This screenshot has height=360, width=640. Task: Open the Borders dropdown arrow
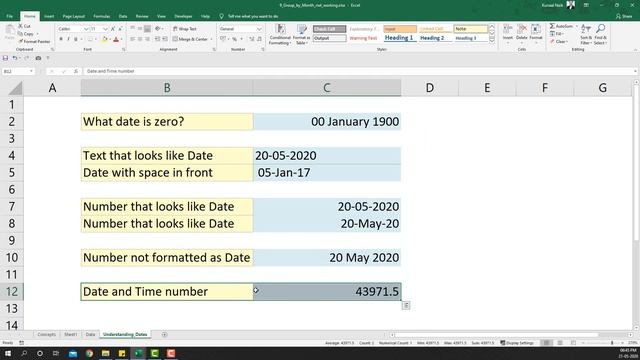[96, 39]
